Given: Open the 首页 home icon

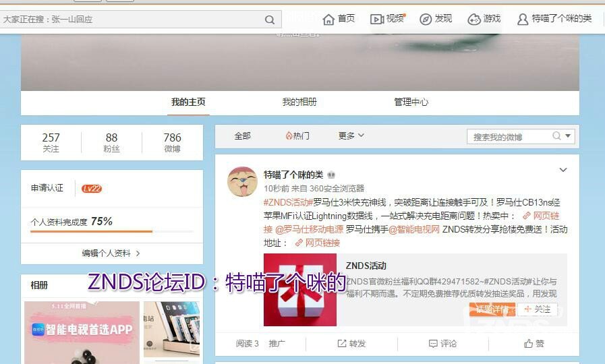Looking at the screenshot, I should click(328, 20).
